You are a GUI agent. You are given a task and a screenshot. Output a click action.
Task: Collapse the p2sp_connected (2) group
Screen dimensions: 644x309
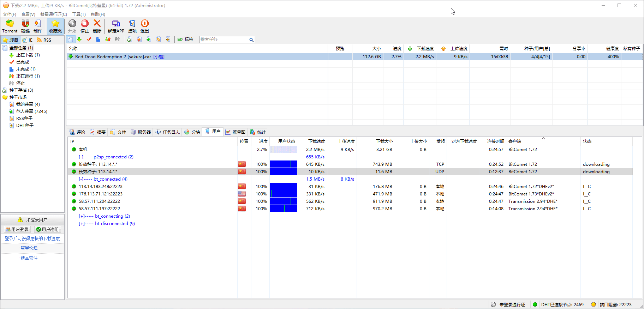[x=81, y=157]
